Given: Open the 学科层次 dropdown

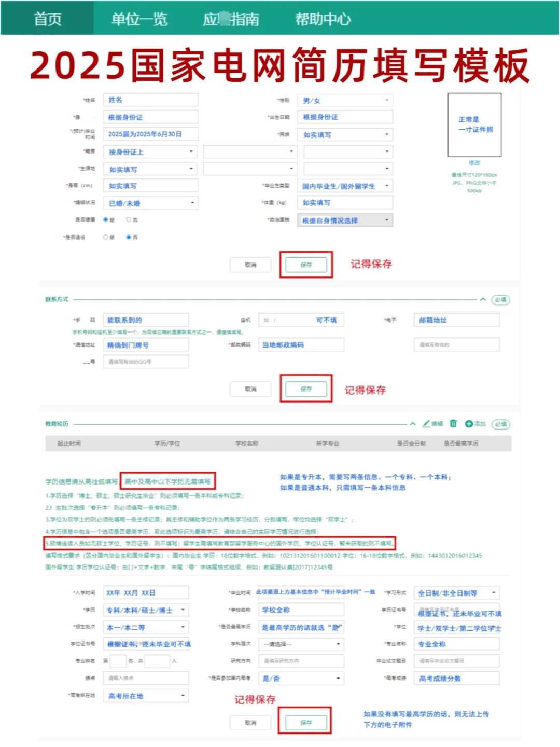Looking at the screenshot, I should [x=301, y=644].
